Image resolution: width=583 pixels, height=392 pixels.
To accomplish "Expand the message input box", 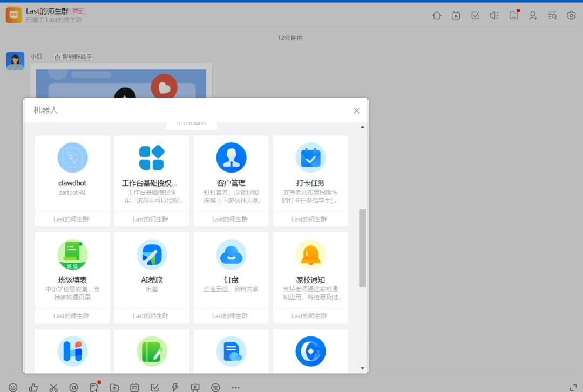I will point(573,387).
